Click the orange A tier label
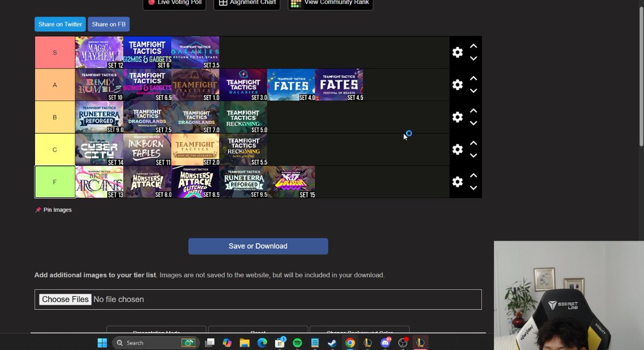Screen dimensions: 644x350 [55, 85]
